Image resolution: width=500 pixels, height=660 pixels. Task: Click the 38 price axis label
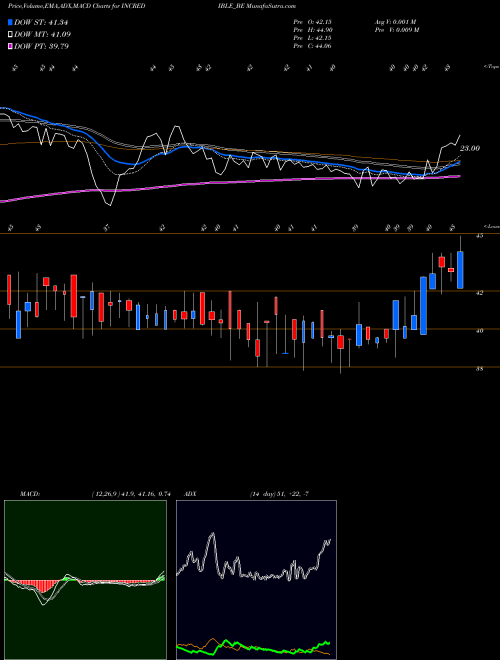tap(480, 369)
